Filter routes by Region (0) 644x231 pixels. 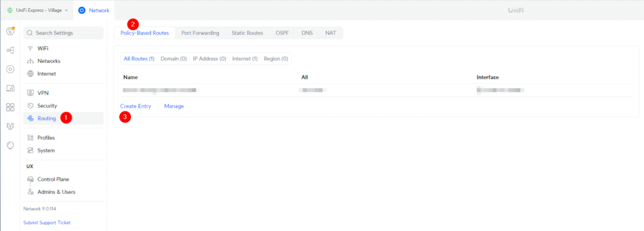click(276, 59)
